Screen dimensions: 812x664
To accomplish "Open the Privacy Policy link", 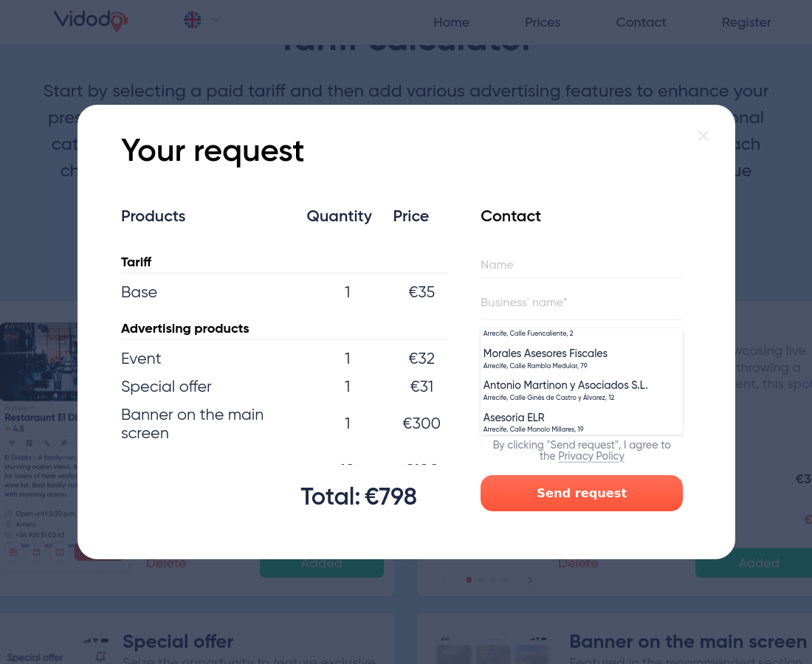I will [591, 456].
